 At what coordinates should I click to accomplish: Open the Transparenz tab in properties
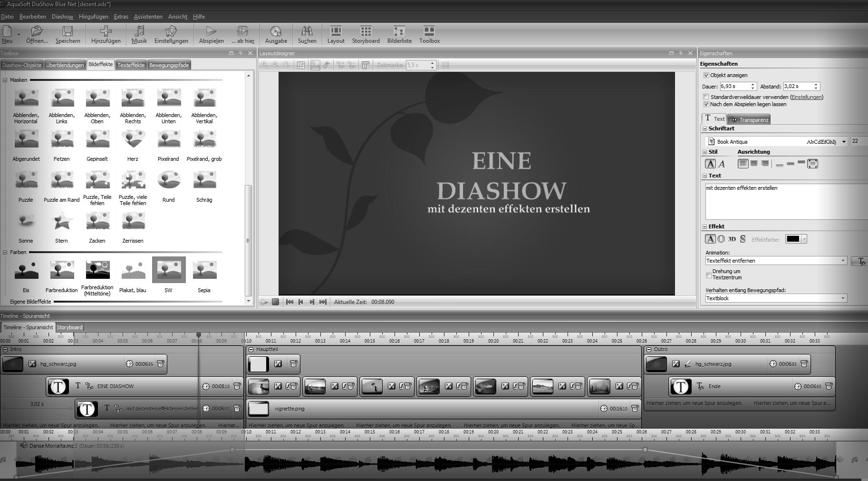[x=749, y=119]
